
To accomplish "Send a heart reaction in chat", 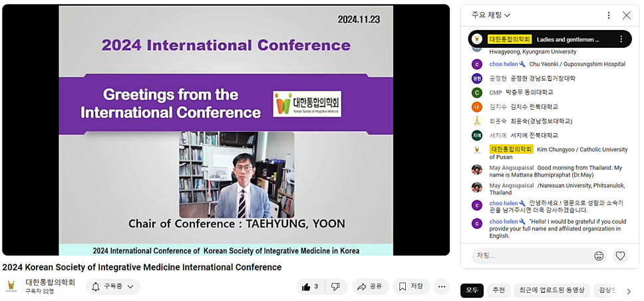I will click(620, 256).
